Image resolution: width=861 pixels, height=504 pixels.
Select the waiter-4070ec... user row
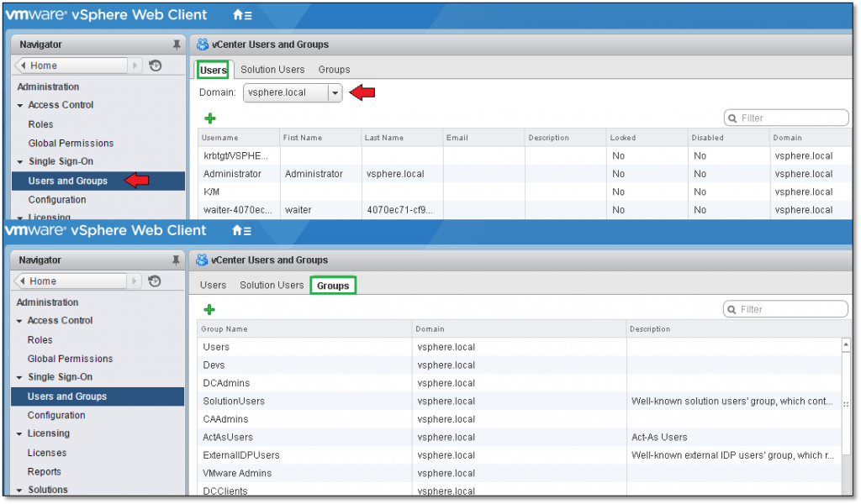pyautogui.click(x=525, y=210)
